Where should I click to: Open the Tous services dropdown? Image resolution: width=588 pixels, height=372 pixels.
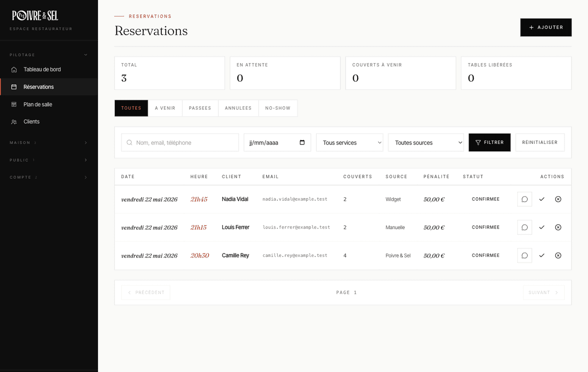coord(349,142)
